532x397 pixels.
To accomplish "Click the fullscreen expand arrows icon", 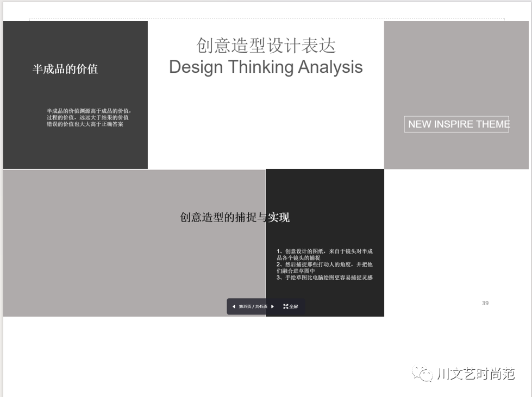I will [286, 307].
